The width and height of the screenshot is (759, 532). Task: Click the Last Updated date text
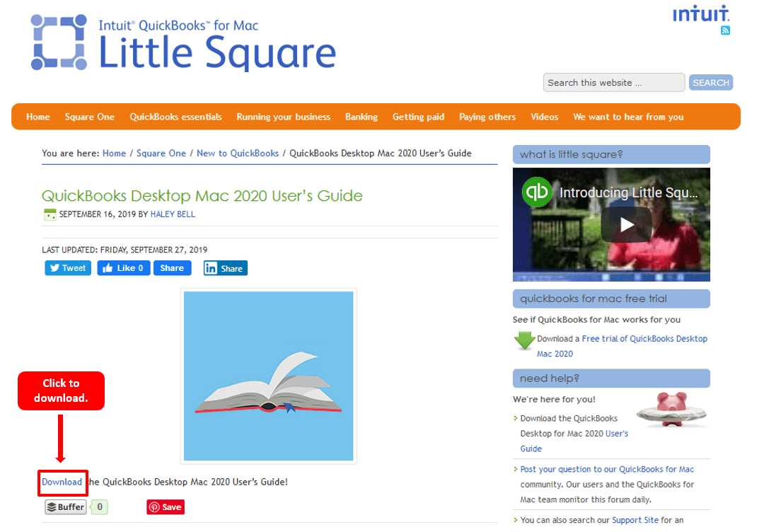click(124, 250)
